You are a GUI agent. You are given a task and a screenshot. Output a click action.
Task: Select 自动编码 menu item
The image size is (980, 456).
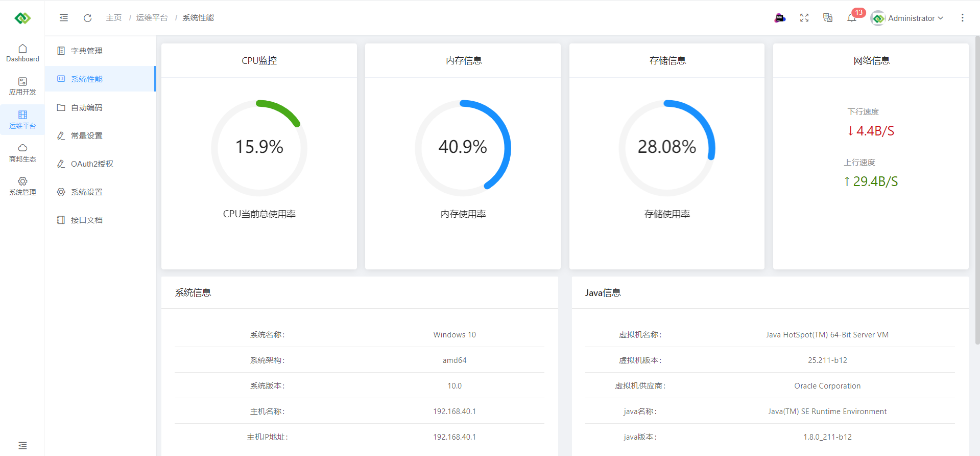[87, 108]
